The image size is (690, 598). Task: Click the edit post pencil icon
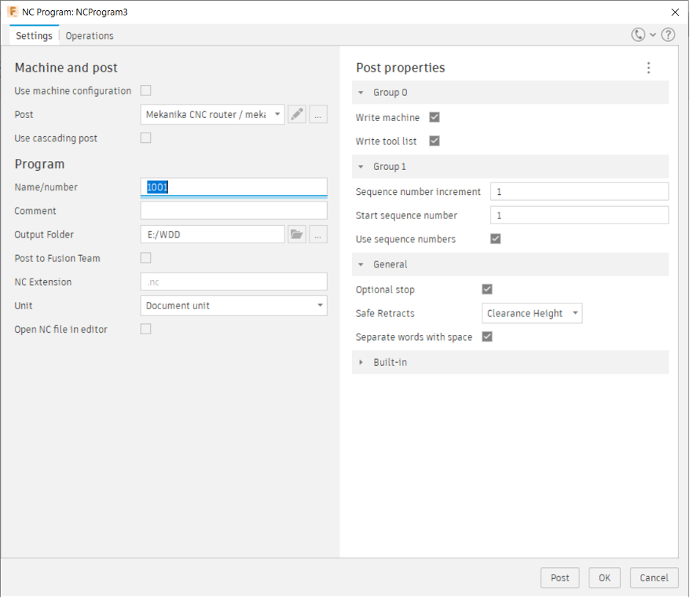point(297,114)
